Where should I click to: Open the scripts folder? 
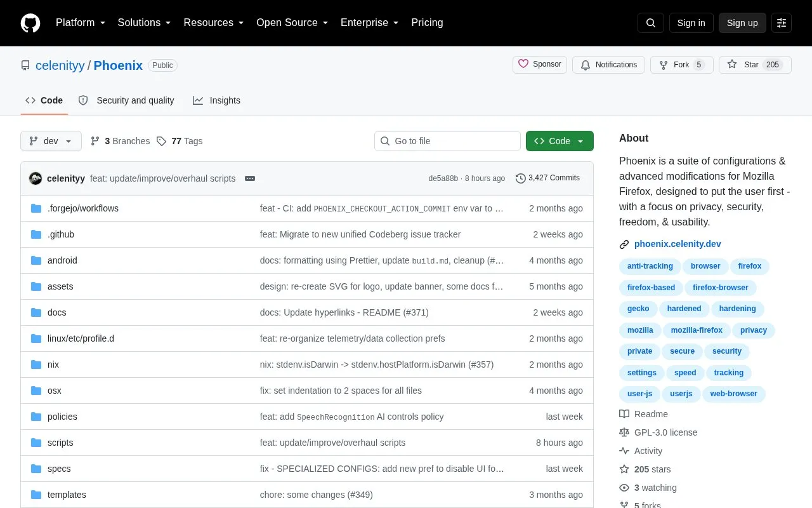60,443
